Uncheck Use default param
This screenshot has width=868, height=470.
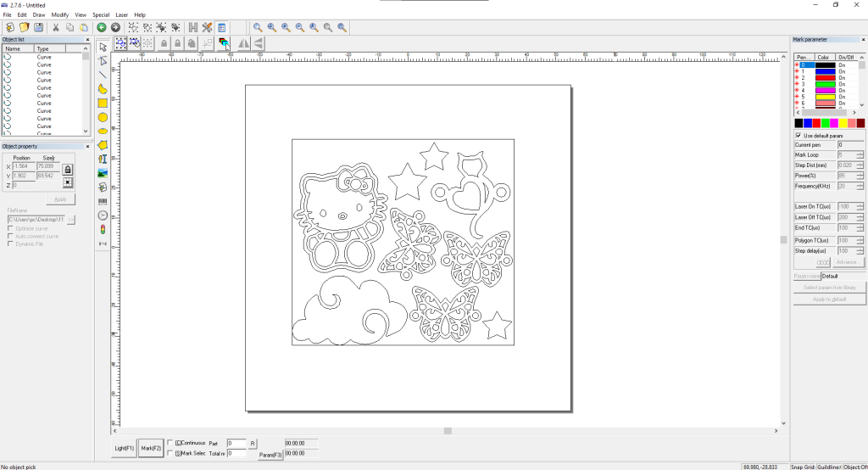(798, 136)
